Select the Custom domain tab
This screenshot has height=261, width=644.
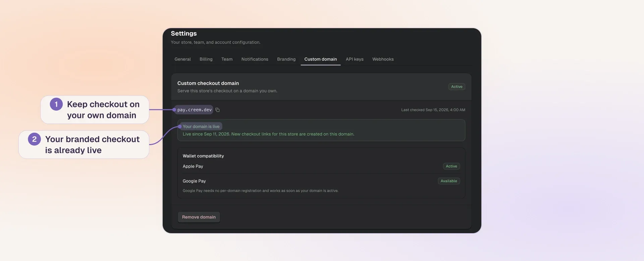click(x=321, y=59)
